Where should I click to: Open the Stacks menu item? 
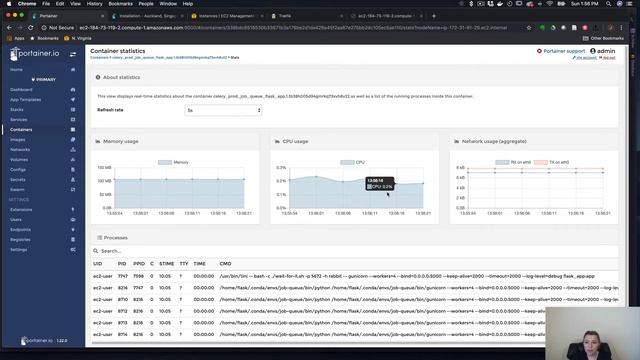point(17,110)
